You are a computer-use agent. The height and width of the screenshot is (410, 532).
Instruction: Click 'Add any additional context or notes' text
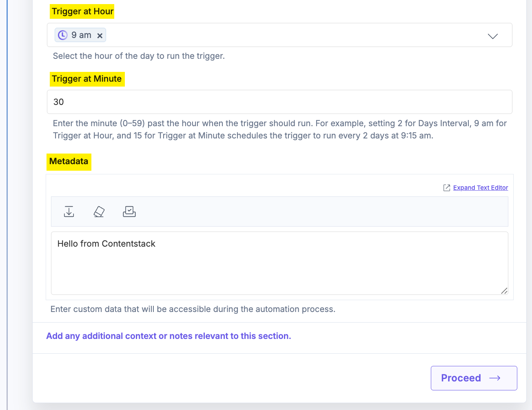(x=168, y=336)
